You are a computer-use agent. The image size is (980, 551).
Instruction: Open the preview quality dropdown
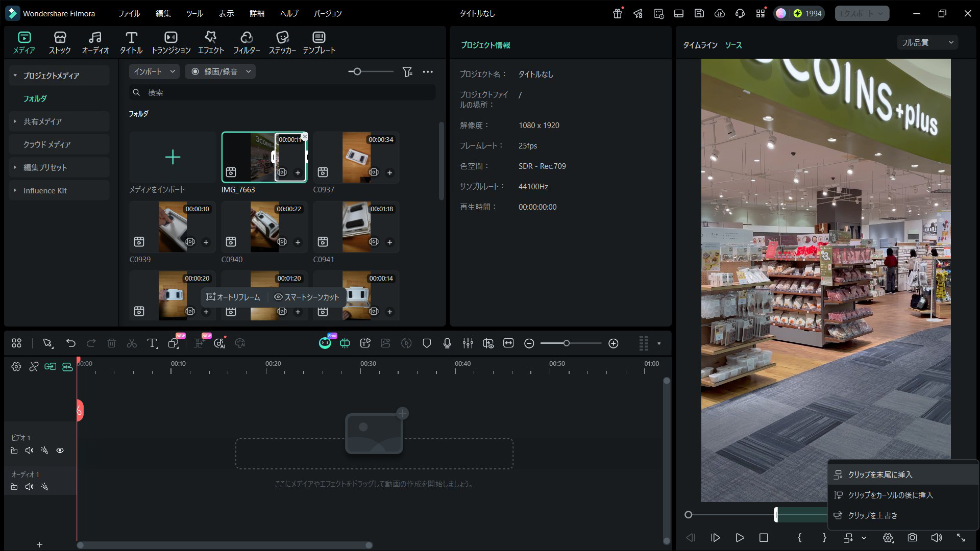(927, 42)
